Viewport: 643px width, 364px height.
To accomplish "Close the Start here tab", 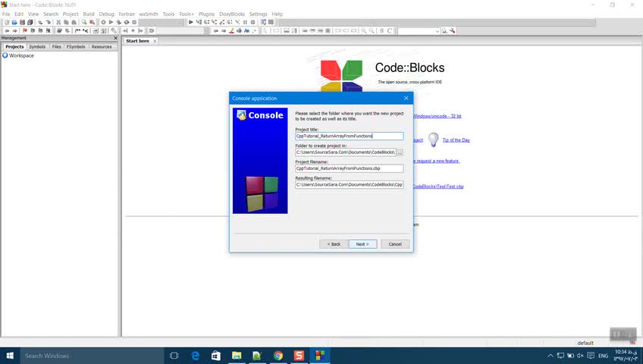I will (x=155, y=41).
